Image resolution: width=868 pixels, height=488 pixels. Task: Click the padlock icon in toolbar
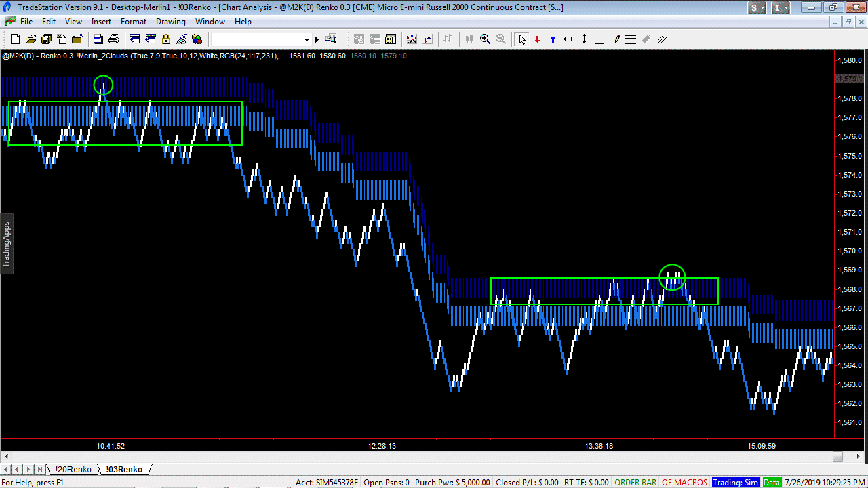click(x=166, y=39)
